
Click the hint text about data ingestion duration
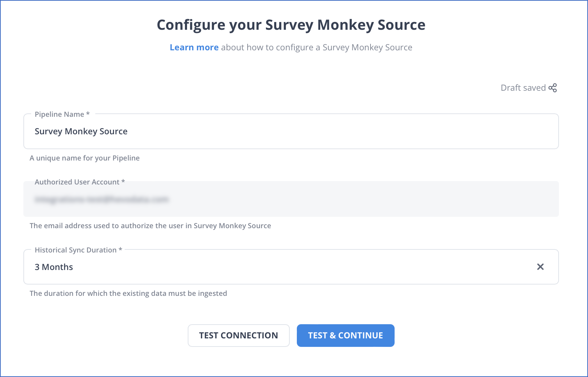[128, 293]
